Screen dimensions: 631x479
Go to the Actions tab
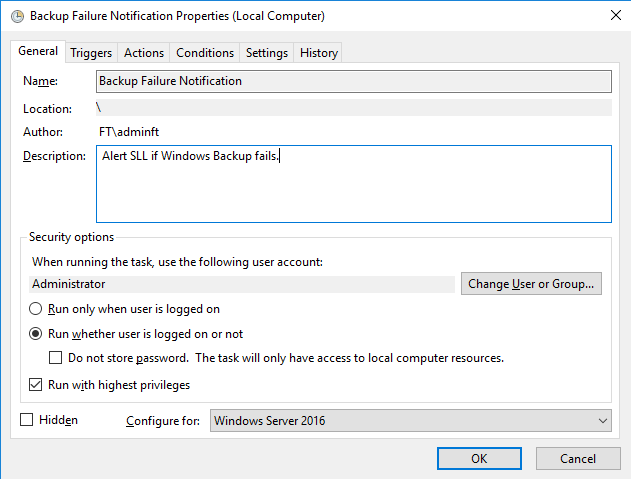[x=144, y=53]
